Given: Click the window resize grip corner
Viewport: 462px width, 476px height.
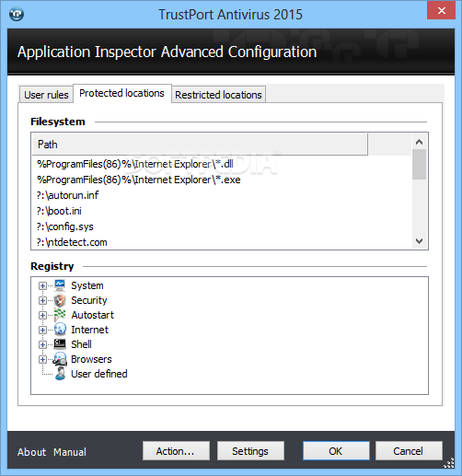Looking at the screenshot, I should [x=449, y=463].
